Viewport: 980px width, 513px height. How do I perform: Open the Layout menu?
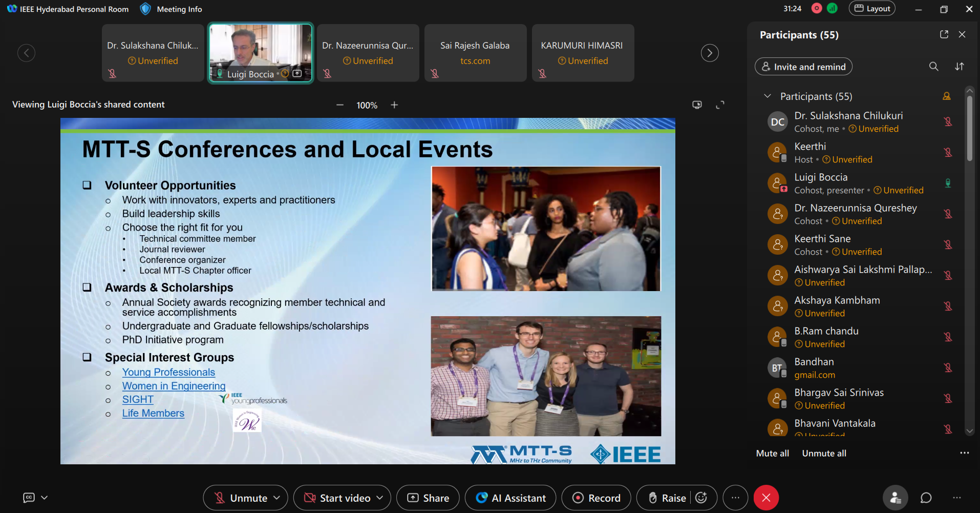pos(872,9)
